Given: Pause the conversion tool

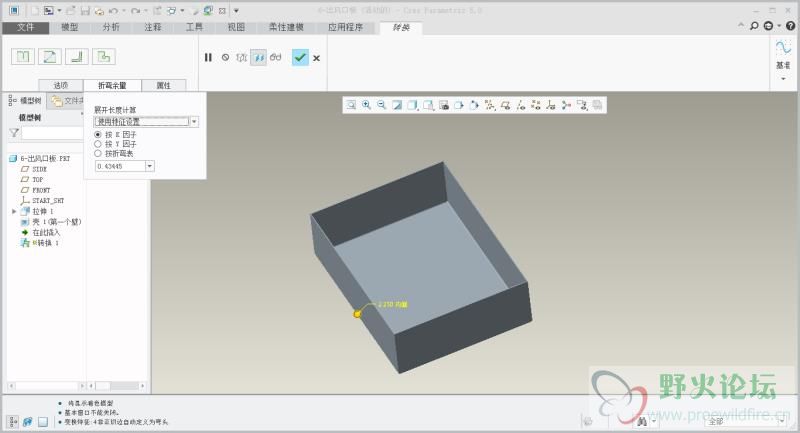Looking at the screenshot, I should click(208, 58).
